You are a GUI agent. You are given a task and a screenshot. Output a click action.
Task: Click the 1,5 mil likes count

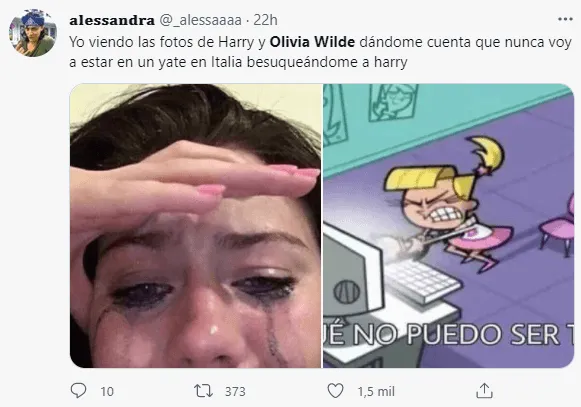click(x=376, y=391)
